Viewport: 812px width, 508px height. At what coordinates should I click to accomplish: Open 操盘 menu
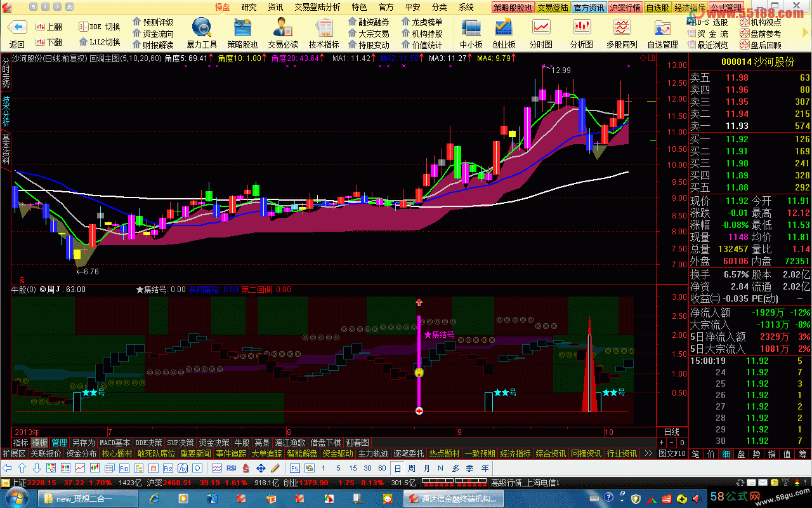click(x=223, y=7)
